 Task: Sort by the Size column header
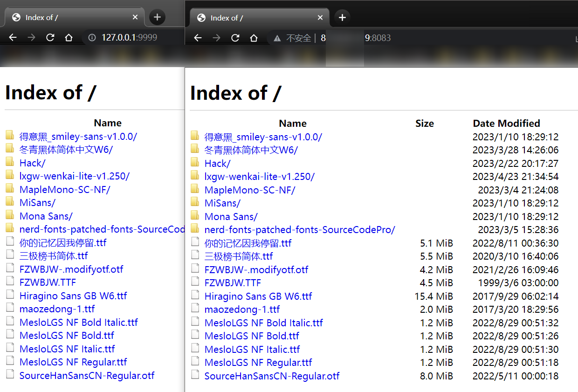pos(424,124)
